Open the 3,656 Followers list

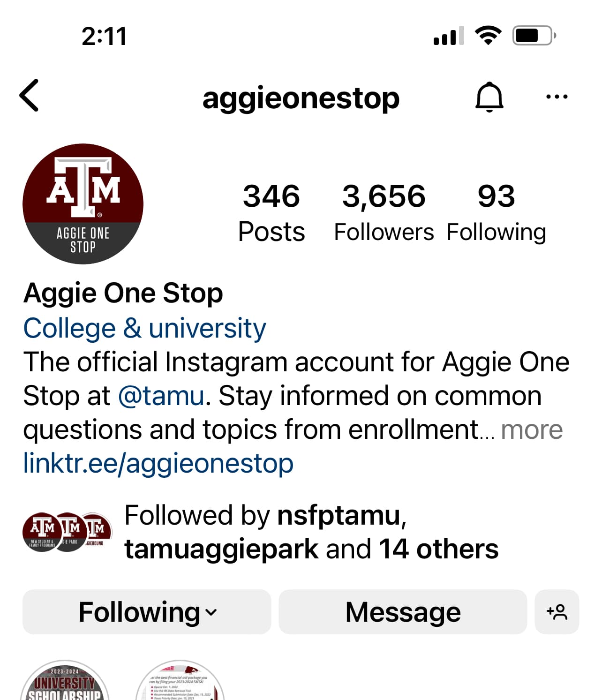click(x=384, y=213)
